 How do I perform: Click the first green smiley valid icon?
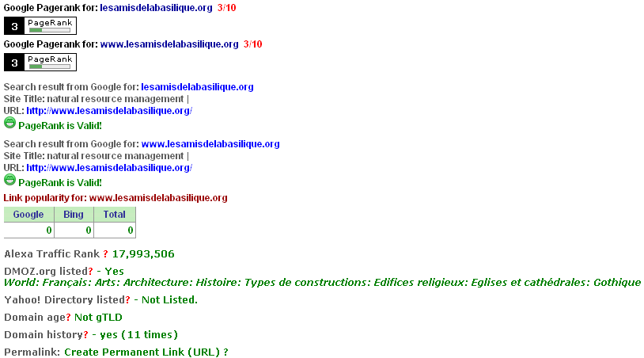pos(9,123)
